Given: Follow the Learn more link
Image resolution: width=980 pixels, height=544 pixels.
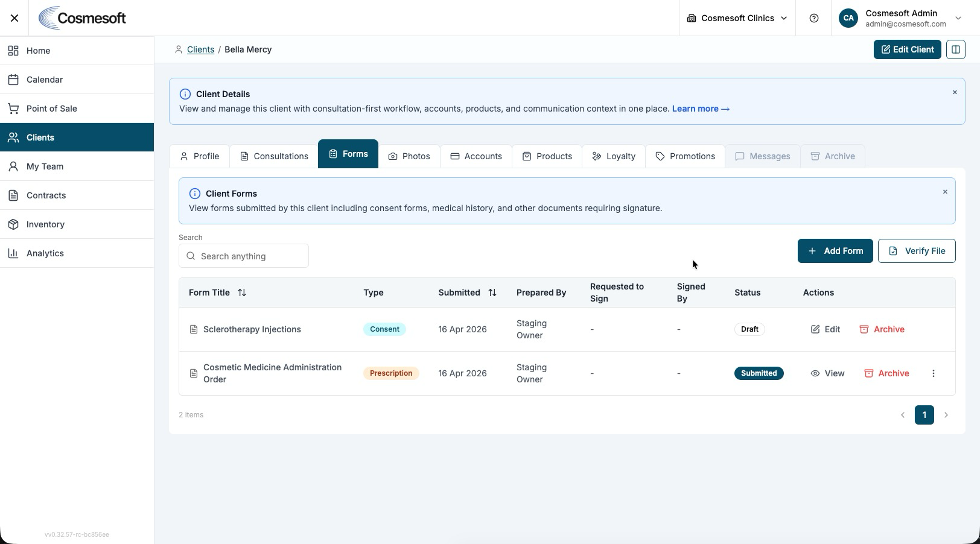Looking at the screenshot, I should (701, 109).
